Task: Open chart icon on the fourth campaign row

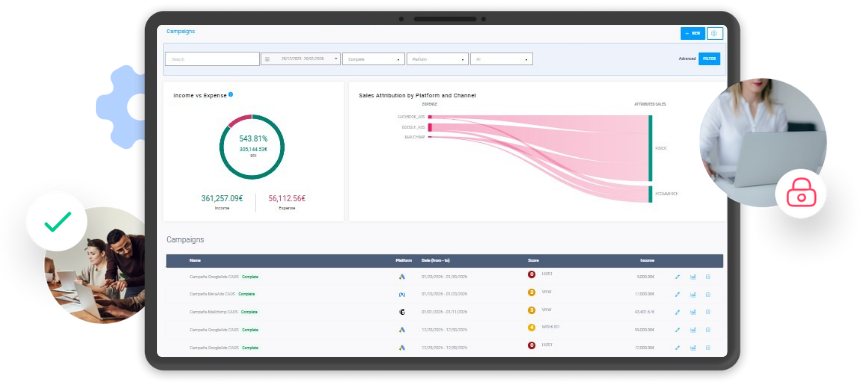Action: tap(692, 330)
